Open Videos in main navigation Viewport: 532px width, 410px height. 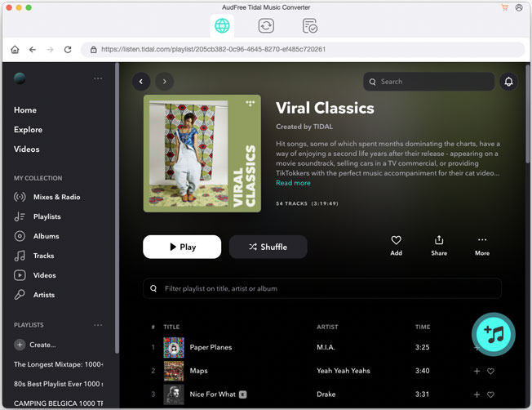[26, 149]
